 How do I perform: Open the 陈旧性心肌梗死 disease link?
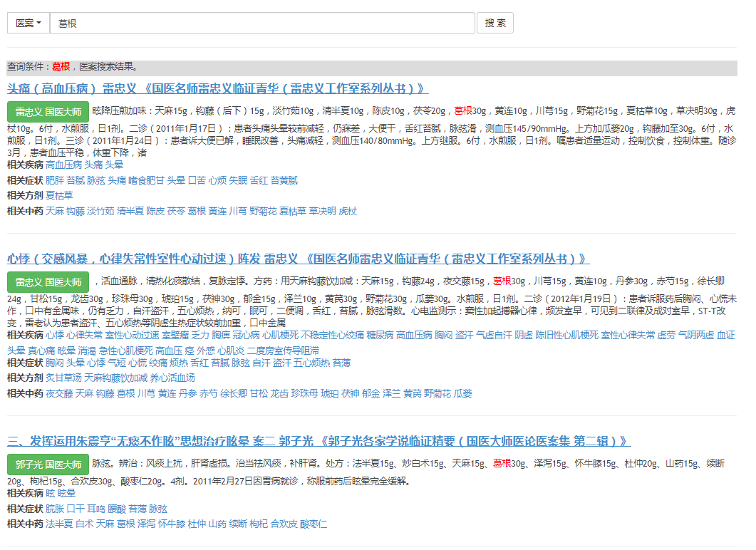tap(566, 335)
